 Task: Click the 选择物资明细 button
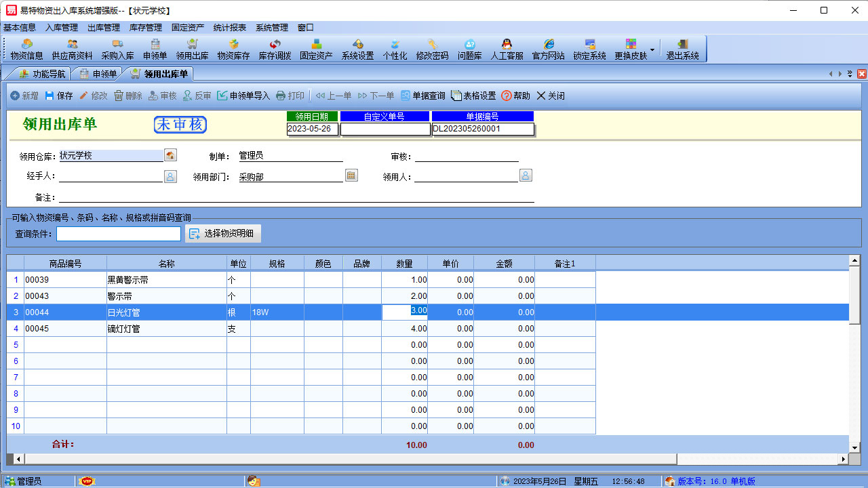click(223, 234)
